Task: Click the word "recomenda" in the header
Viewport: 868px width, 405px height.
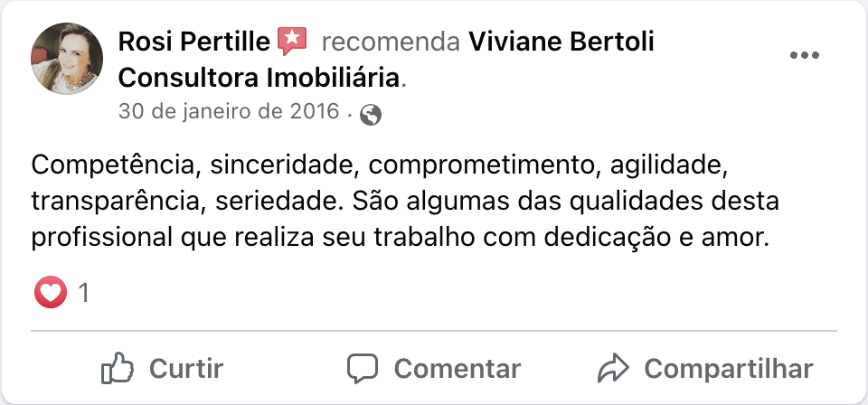Action: [x=390, y=42]
